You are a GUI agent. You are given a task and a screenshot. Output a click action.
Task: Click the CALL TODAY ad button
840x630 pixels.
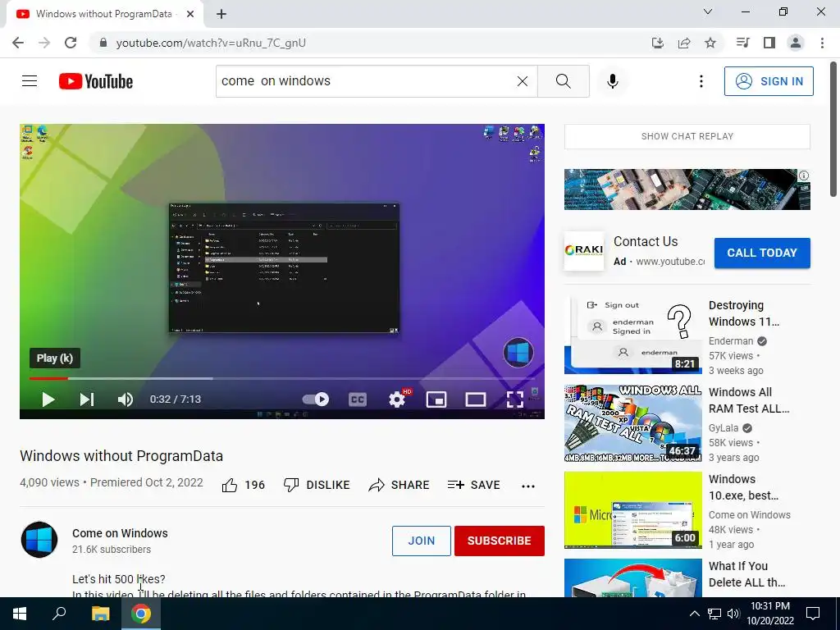(x=762, y=253)
